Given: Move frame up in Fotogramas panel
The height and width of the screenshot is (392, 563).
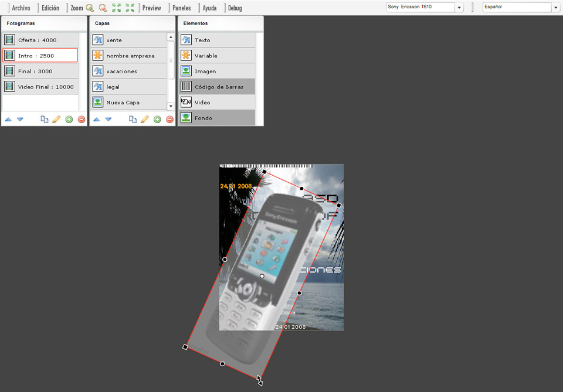Looking at the screenshot, I should tap(8, 120).
